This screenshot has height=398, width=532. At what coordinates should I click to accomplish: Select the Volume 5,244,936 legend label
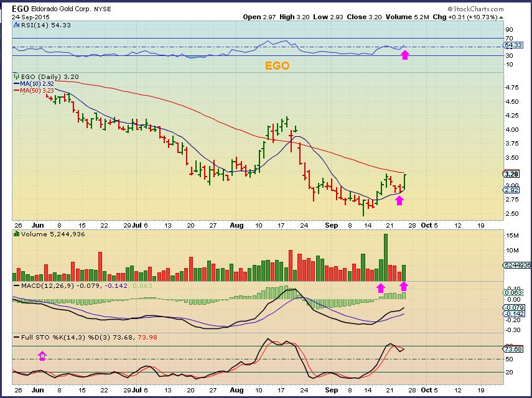coord(53,234)
